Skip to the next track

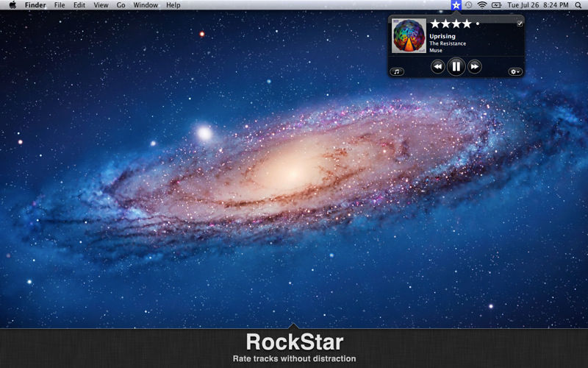[475, 67]
